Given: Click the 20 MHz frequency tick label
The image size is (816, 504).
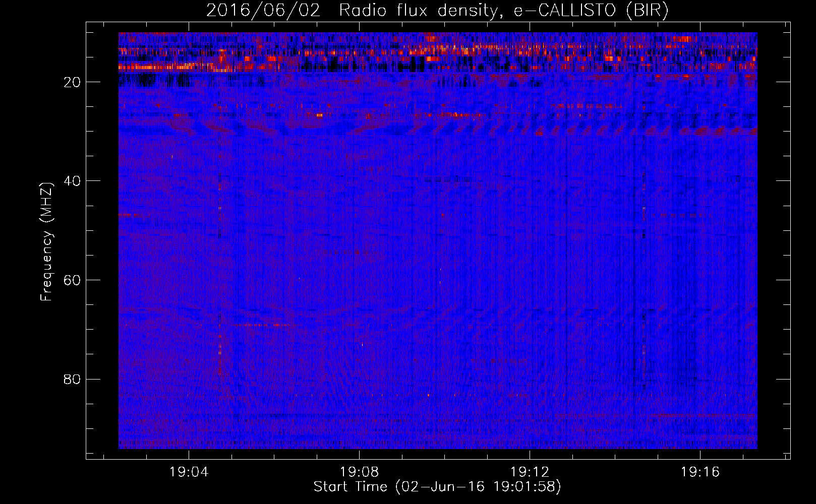Looking at the screenshot, I should (73, 82).
